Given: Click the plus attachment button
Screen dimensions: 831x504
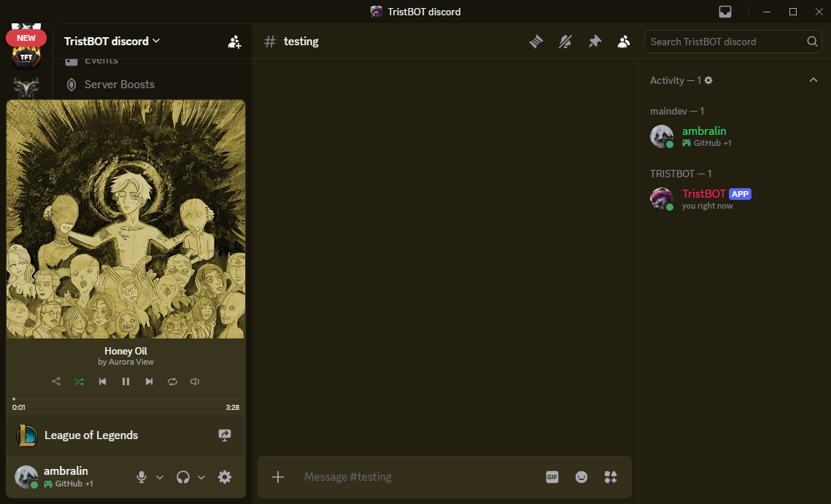Looking at the screenshot, I should pos(278,477).
